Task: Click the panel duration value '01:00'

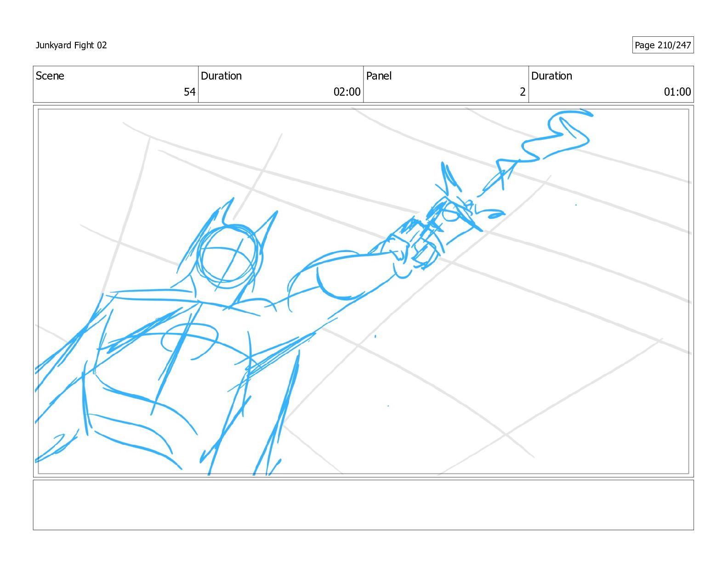Action: (677, 92)
